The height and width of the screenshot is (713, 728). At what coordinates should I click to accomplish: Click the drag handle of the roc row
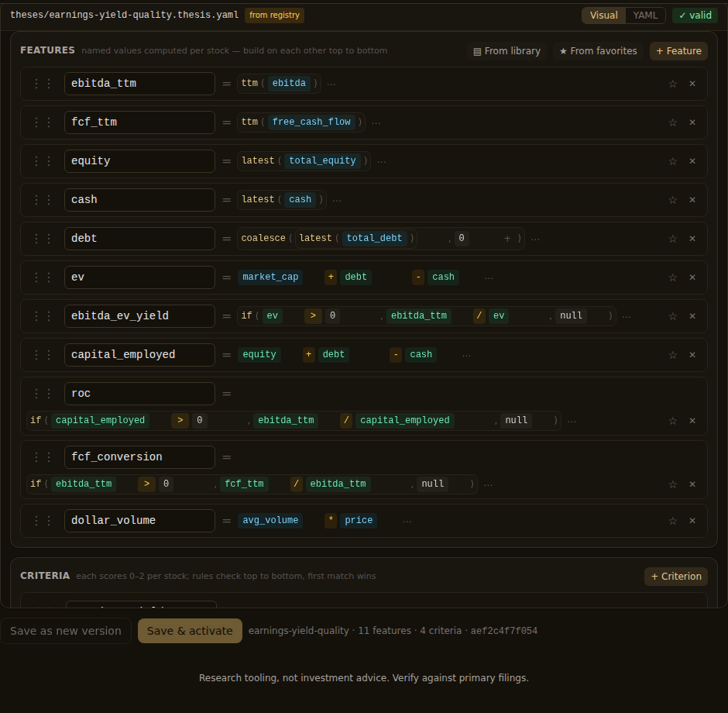tap(43, 394)
